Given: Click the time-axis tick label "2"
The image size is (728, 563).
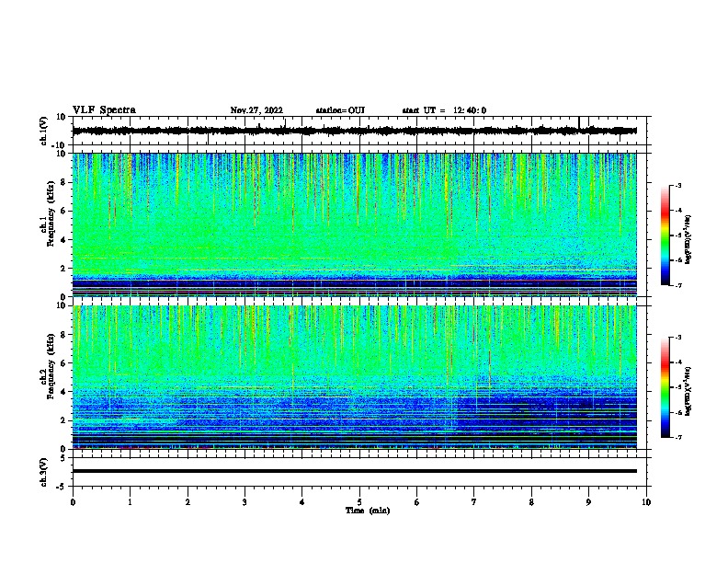Looking at the screenshot, I should click(188, 502).
